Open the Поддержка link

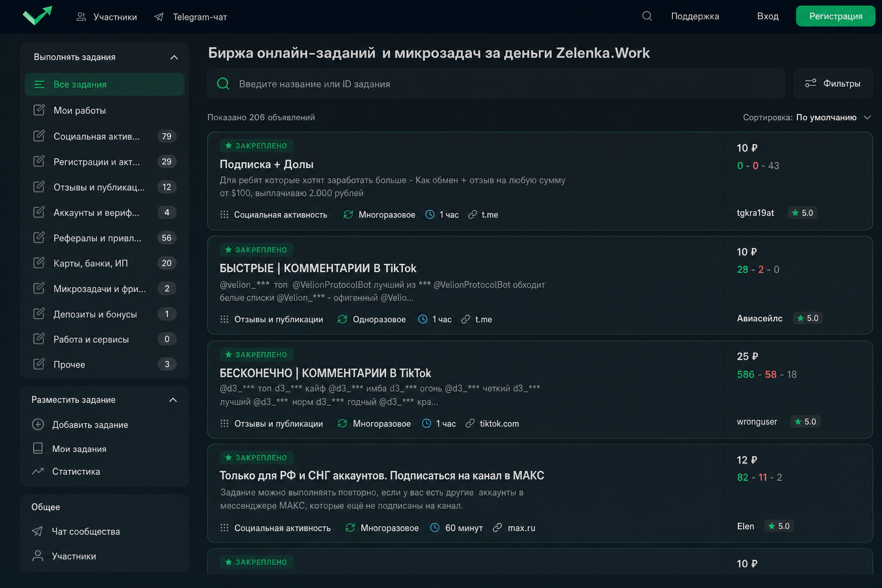point(695,16)
